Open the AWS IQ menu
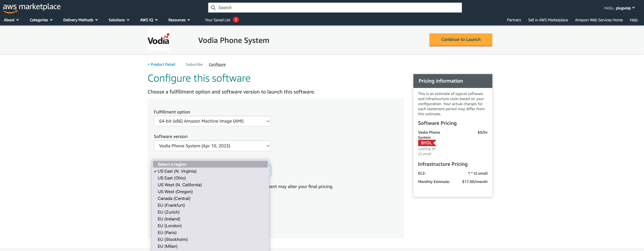 [x=149, y=20]
